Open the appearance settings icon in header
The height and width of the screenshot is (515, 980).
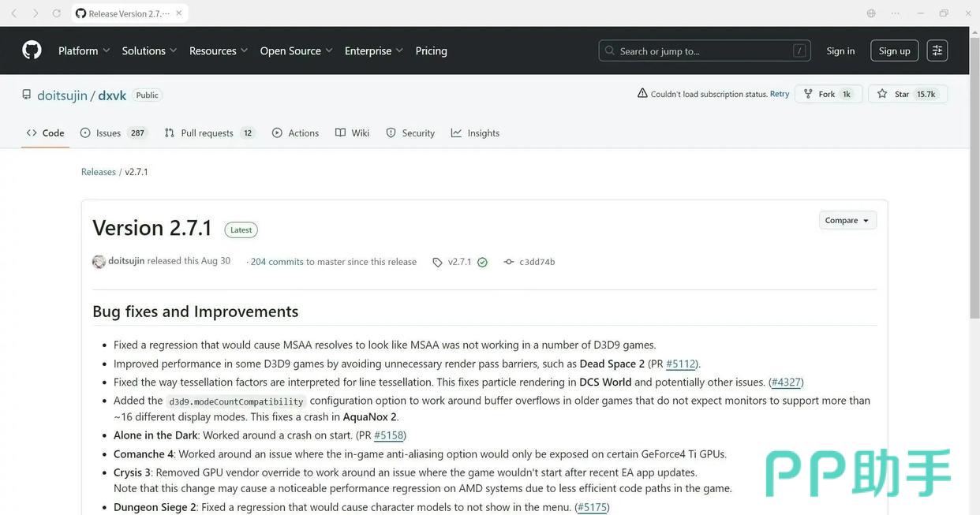(937, 50)
